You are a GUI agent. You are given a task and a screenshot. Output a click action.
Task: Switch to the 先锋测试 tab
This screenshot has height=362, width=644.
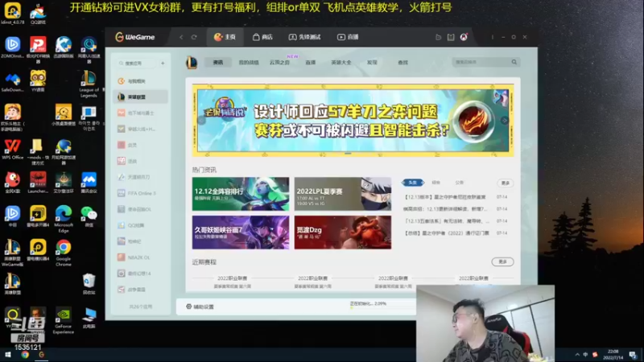tap(304, 37)
